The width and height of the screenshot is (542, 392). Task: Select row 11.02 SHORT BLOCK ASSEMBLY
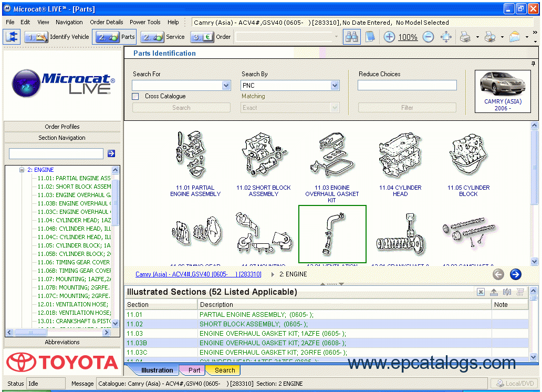pos(327,324)
